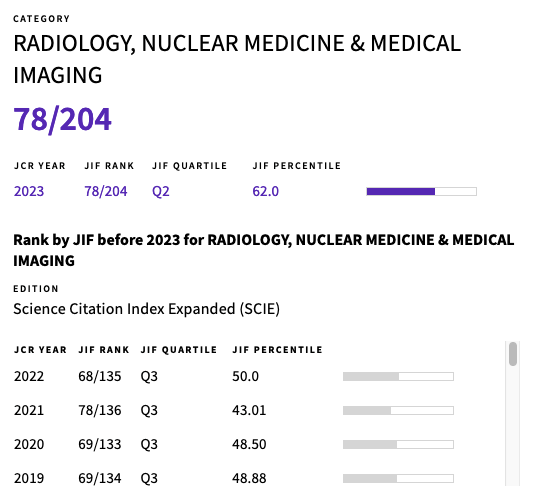Click the 43.01 percentile value for 2021
This screenshot has height=498, width=536.
coord(249,410)
